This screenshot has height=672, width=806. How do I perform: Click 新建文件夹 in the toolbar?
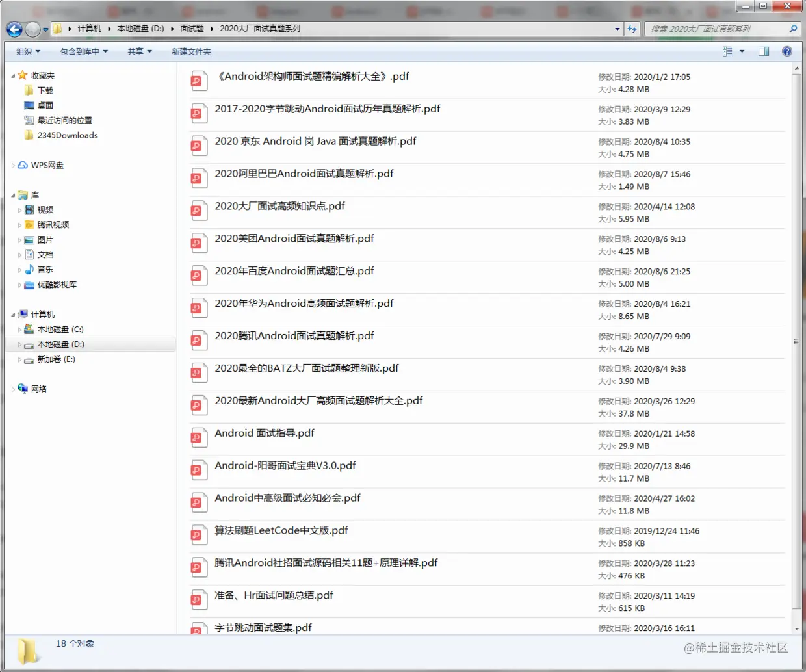click(x=191, y=51)
